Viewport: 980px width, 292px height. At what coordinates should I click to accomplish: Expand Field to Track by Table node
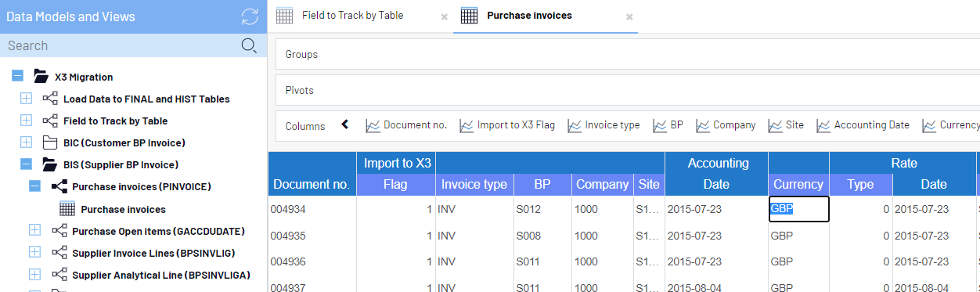coord(26,121)
